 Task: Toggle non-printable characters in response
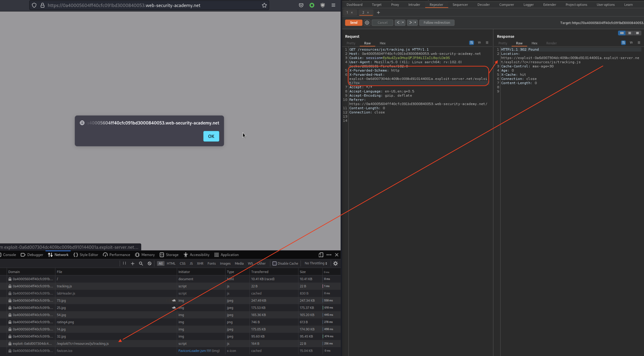631,43
